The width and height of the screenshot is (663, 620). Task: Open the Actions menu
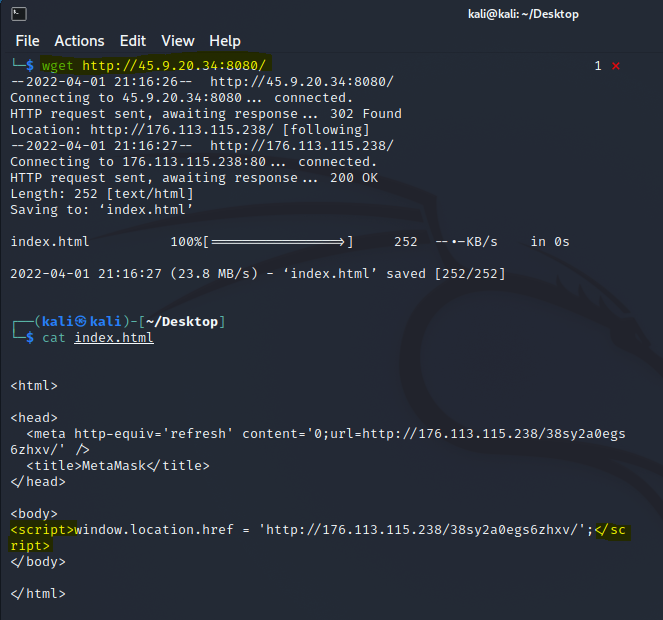point(79,41)
